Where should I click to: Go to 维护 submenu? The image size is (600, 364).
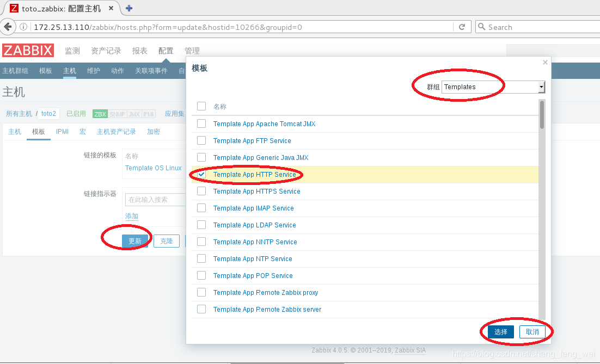coord(93,71)
